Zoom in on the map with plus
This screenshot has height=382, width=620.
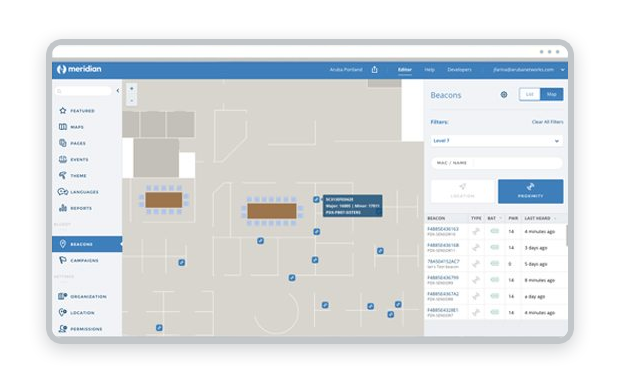click(x=132, y=89)
